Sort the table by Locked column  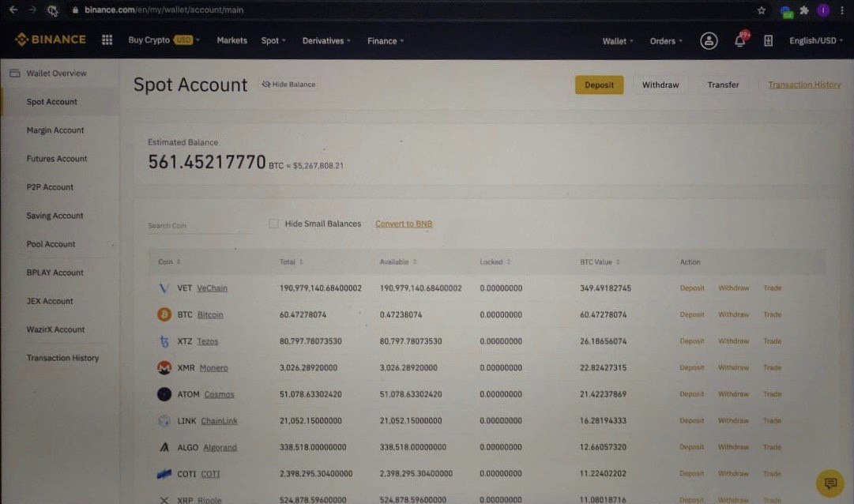(x=495, y=262)
